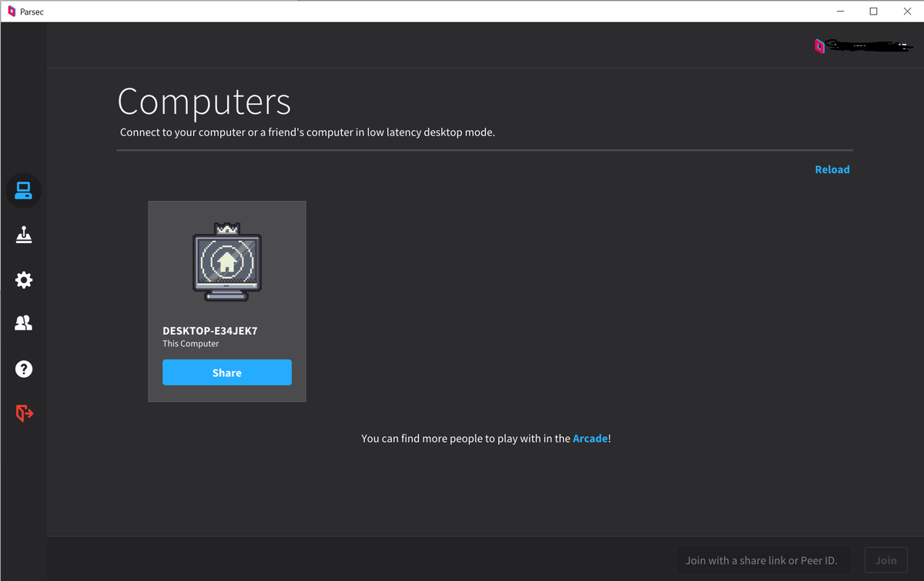
Task: Click the account avatar icon at top right
Action: coord(819,46)
